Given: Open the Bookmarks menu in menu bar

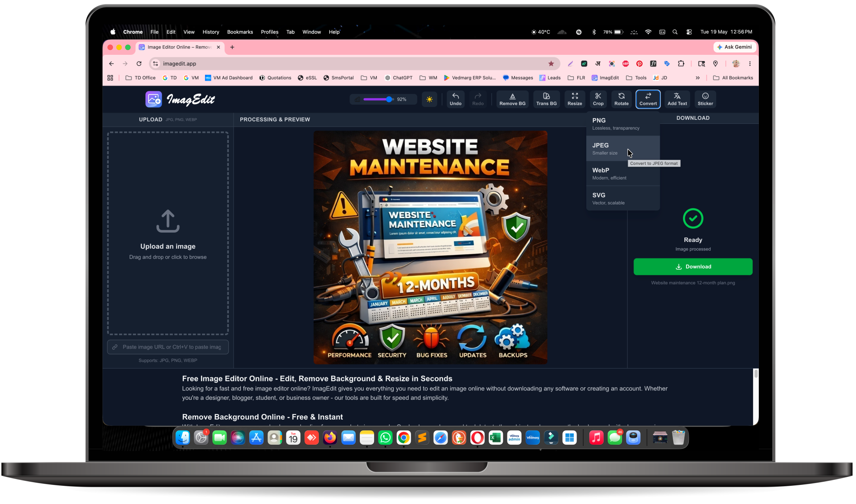Looking at the screenshot, I should pyautogui.click(x=240, y=32).
